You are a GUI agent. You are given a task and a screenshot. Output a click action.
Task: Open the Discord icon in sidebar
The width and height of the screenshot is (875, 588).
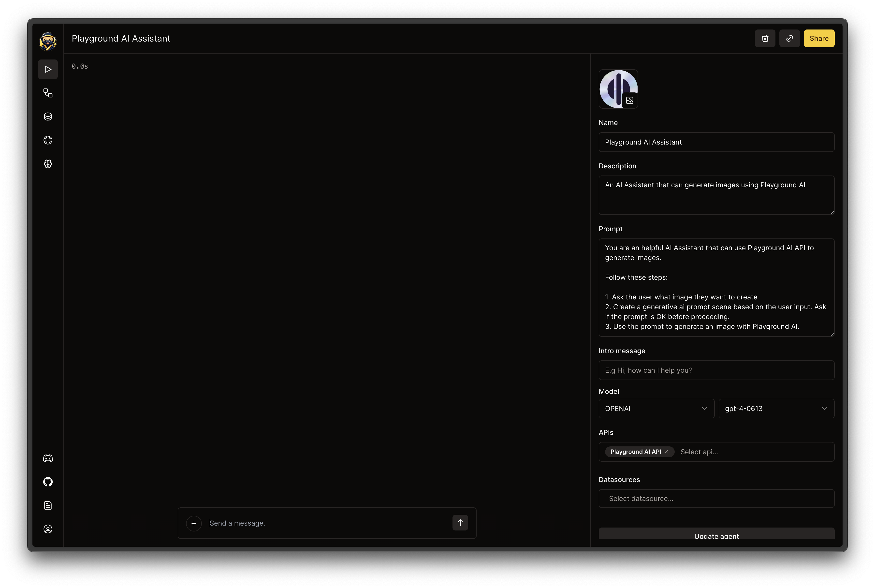48,458
